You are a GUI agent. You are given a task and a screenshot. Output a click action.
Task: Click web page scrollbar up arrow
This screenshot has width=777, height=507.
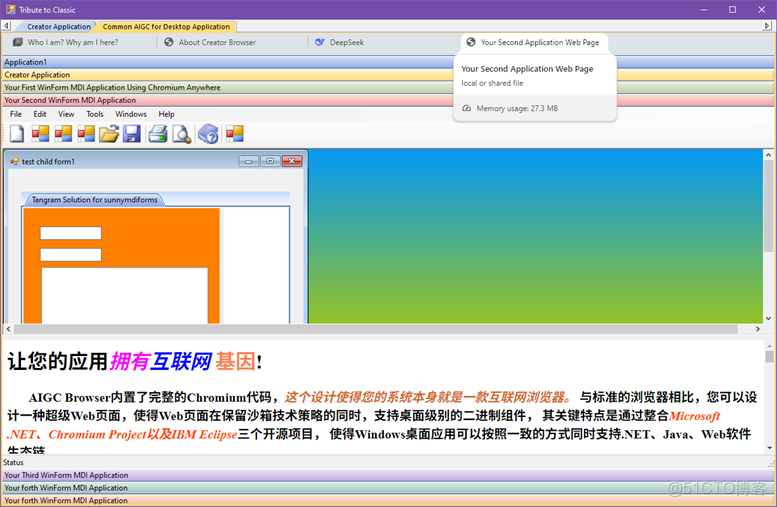(769, 345)
